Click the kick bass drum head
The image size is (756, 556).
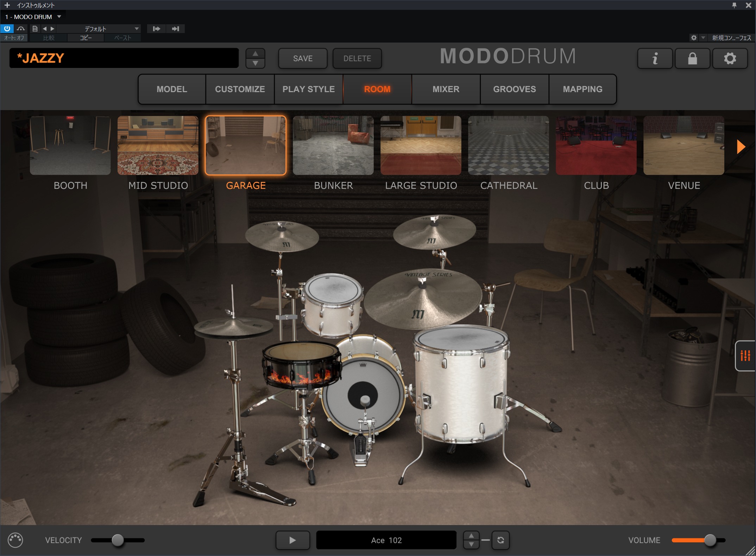click(363, 395)
